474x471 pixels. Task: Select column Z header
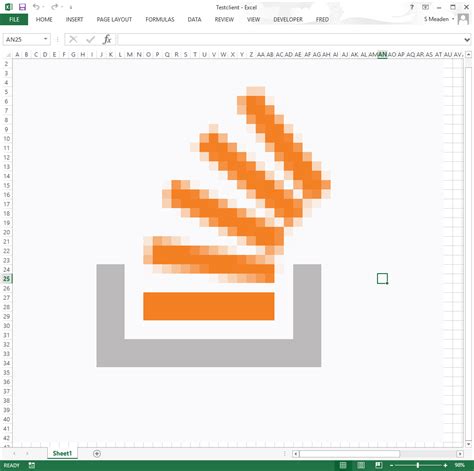click(251, 54)
